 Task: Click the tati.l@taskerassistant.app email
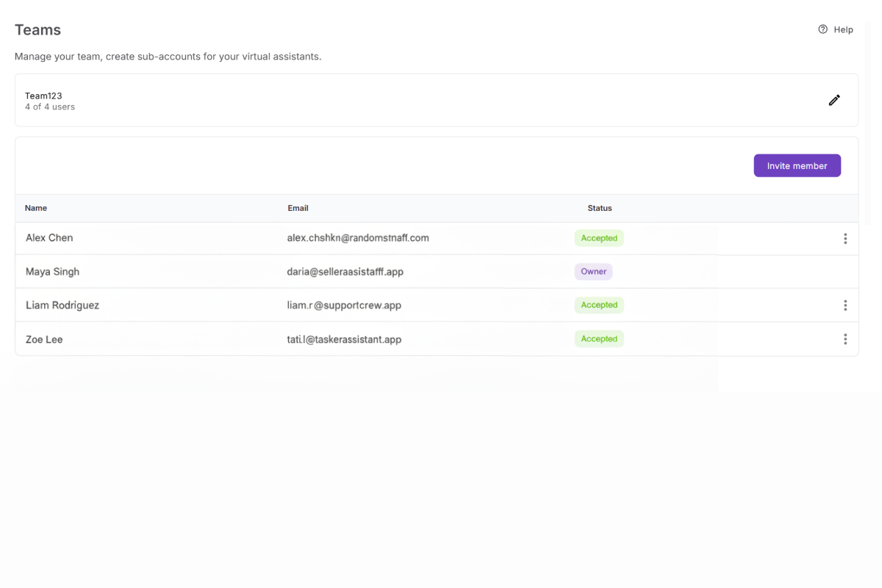[344, 340]
